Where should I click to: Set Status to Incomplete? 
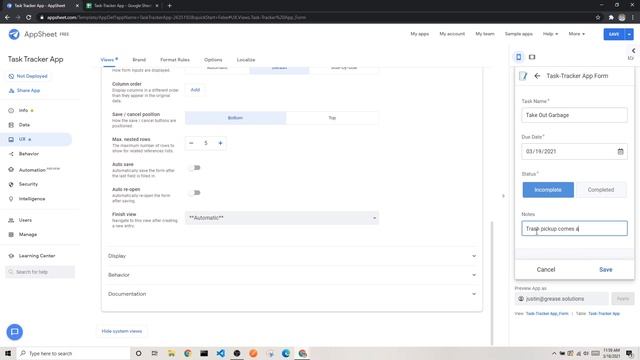[548, 190]
